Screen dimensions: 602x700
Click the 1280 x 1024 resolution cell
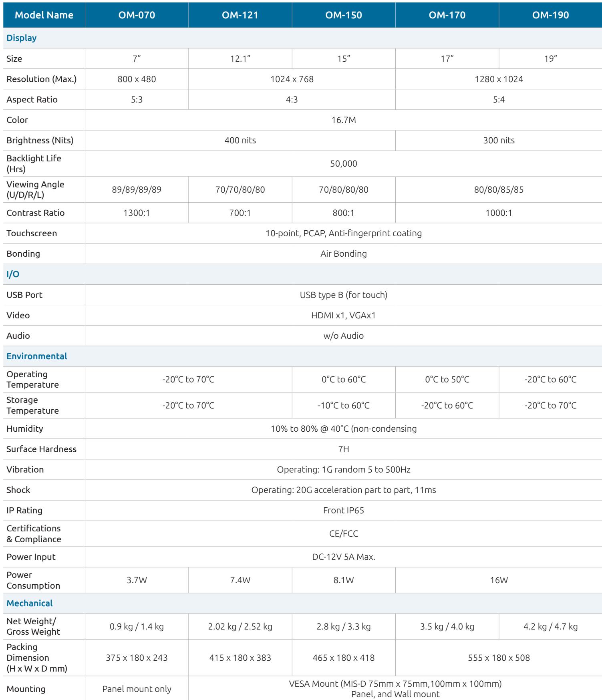(x=499, y=79)
